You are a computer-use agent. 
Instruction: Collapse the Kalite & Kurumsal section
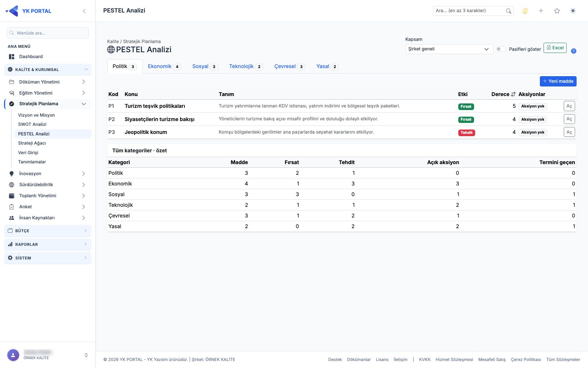[x=48, y=70]
